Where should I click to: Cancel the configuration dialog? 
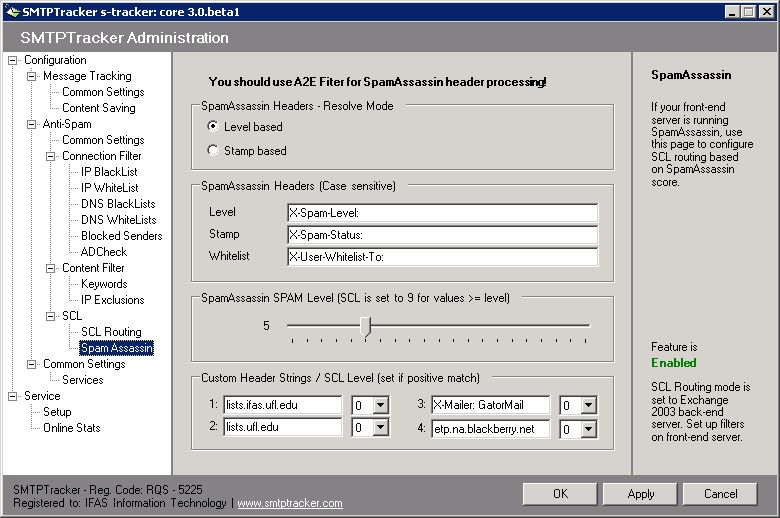click(720, 494)
